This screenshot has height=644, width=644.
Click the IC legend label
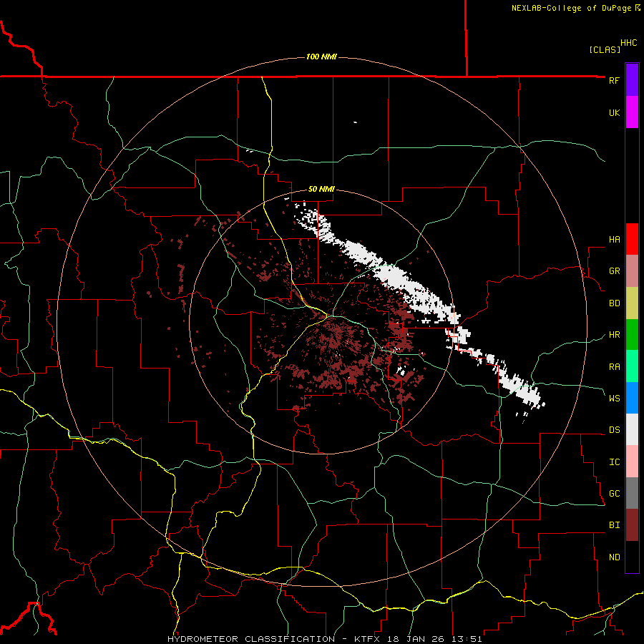(x=614, y=462)
